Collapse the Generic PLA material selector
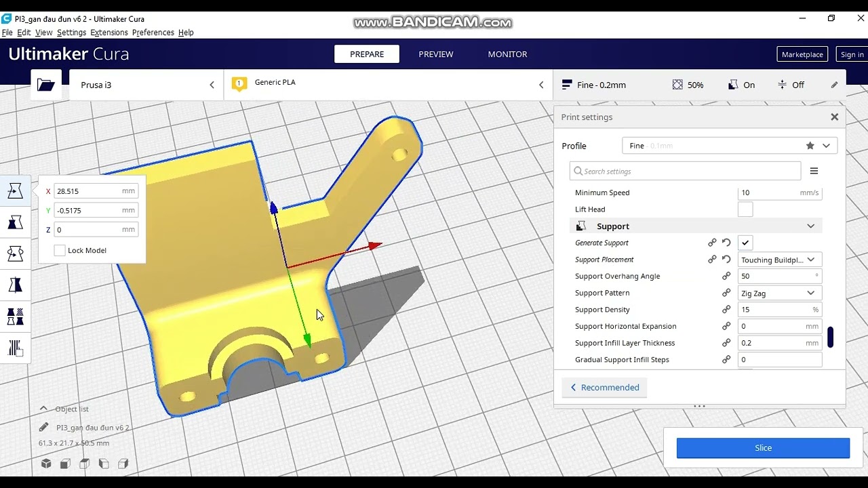The height and width of the screenshot is (488, 868). pos(541,85)
